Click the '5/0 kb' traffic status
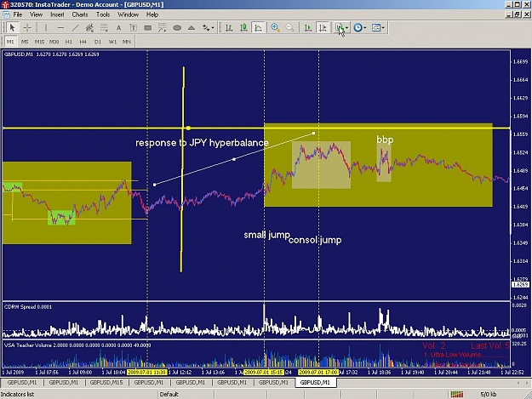532x399 pixels. (x=489, y=394)
